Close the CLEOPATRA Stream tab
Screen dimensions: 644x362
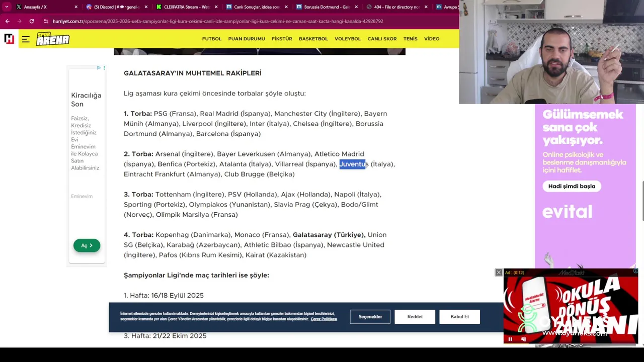(x=216, y=7)
